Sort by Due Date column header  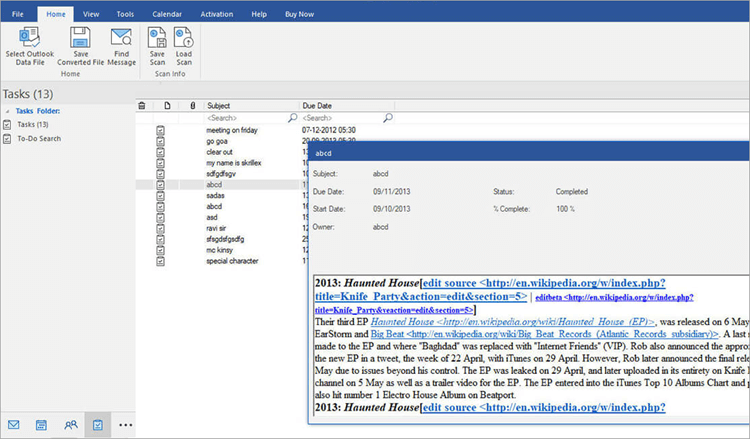[317, 105]
